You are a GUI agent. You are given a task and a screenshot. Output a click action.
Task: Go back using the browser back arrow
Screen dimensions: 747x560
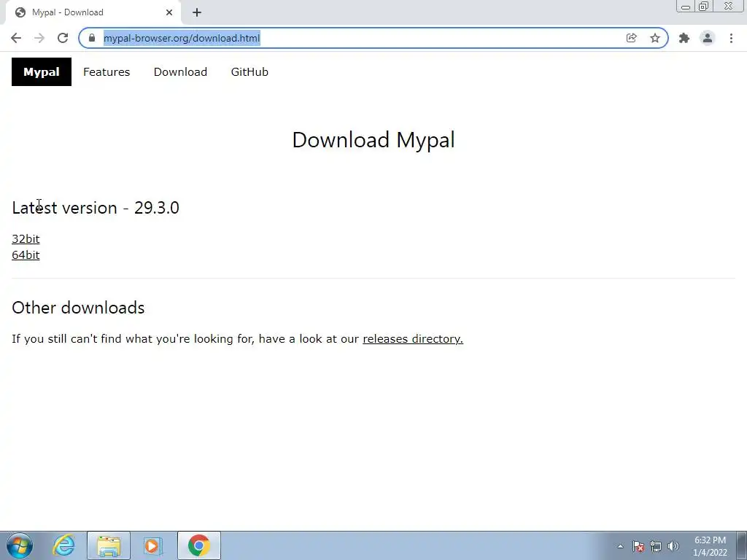(16, 38)
